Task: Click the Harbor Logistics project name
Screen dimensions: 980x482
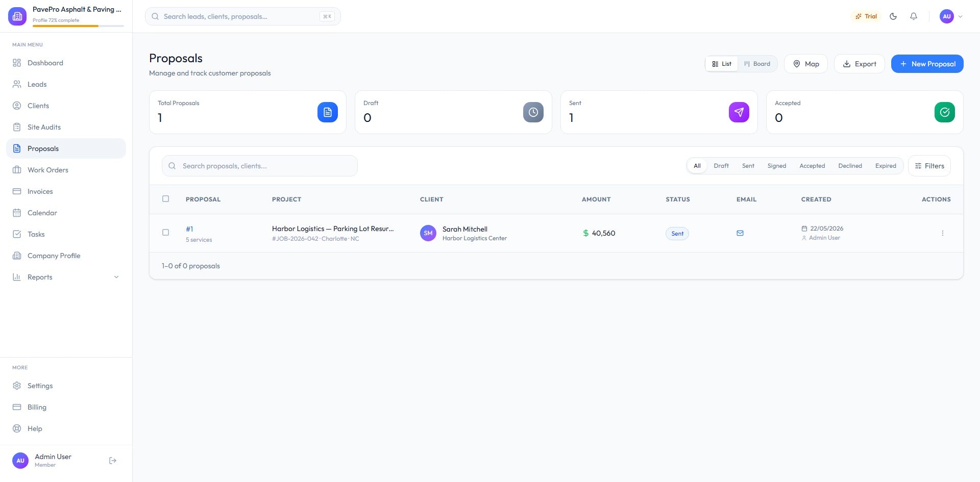Action: [333, 229]
